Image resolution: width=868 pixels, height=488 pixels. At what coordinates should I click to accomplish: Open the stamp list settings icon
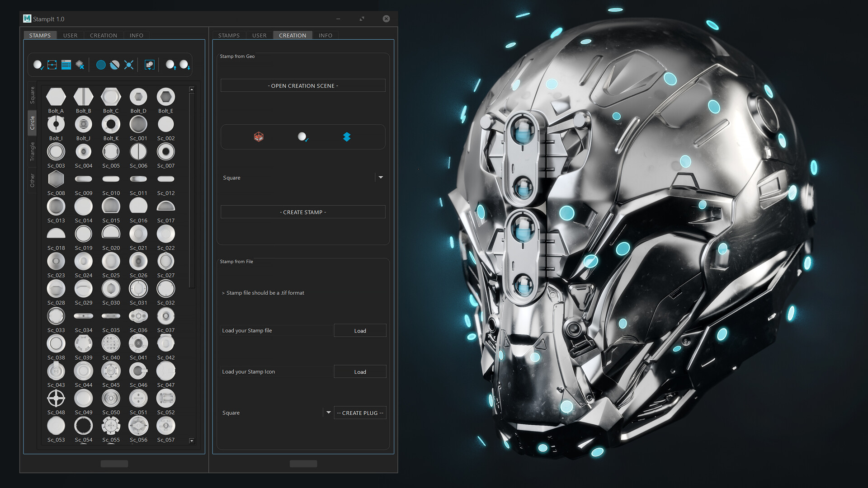[66, 65]
